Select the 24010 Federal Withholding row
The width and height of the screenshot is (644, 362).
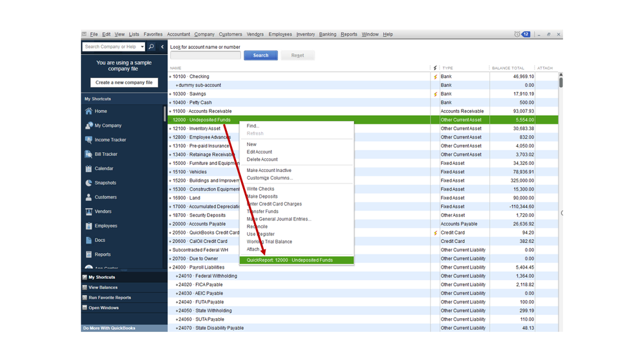[363, 276]
